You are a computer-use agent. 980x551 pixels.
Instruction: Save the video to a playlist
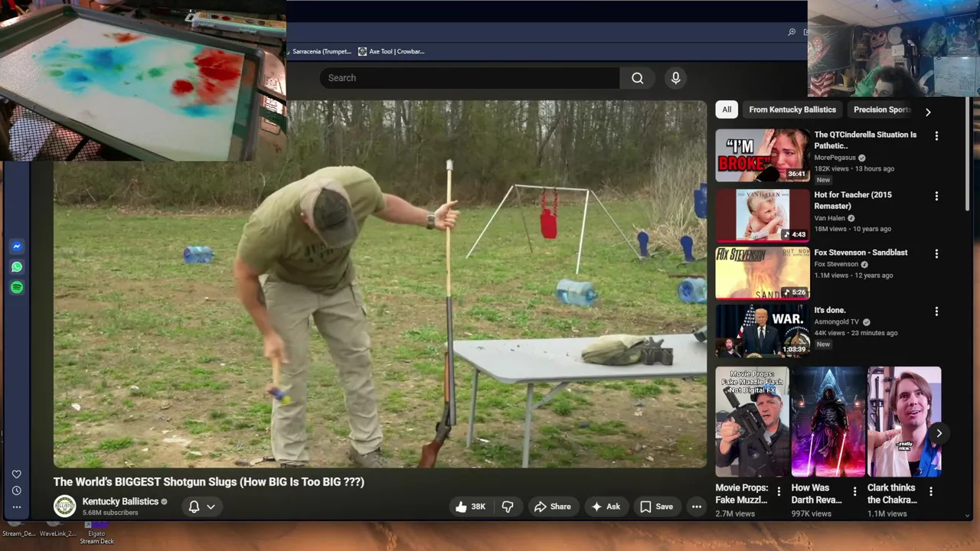(x=657, y=507)
